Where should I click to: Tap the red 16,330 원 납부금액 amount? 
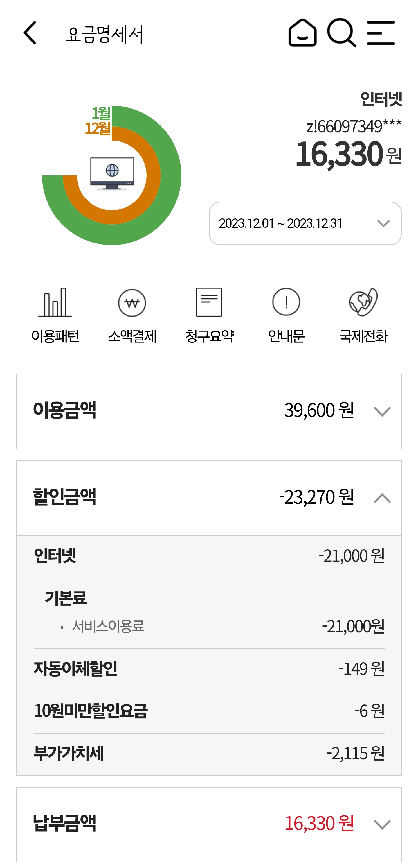[x=319, y=824]
